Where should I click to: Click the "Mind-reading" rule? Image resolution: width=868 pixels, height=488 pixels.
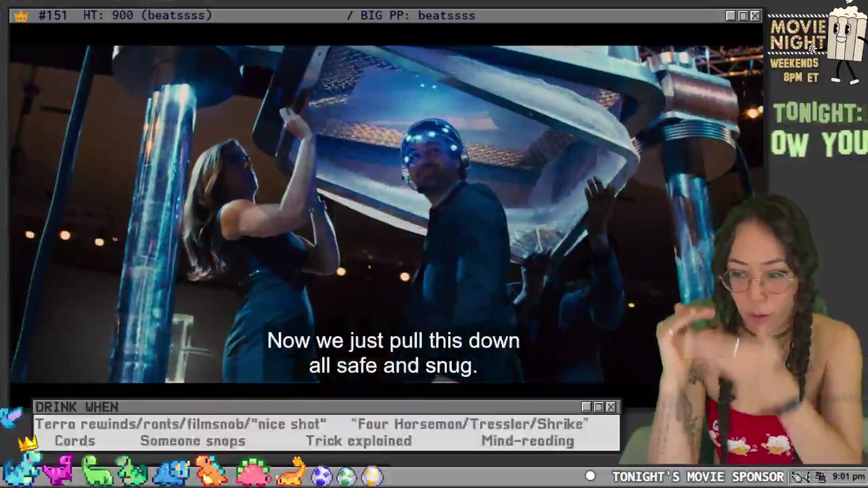pyautogui.click(x=528, y=441)
